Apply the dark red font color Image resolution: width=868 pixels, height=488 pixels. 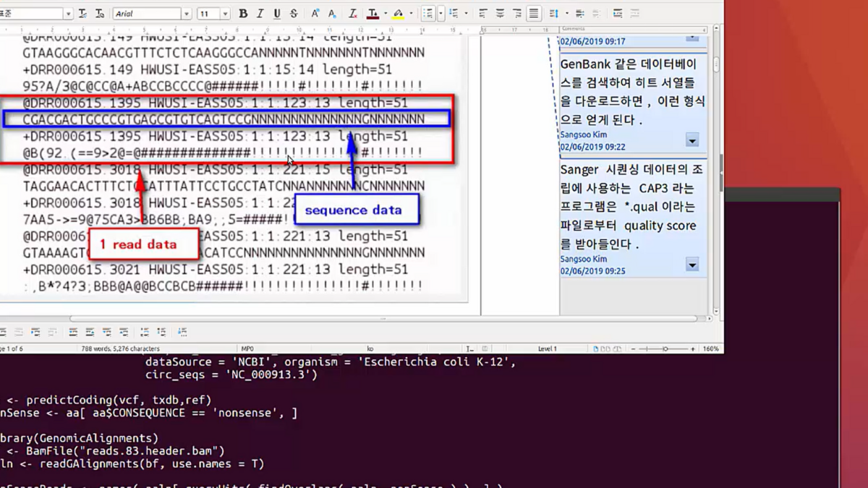click(x=372, y=14)
